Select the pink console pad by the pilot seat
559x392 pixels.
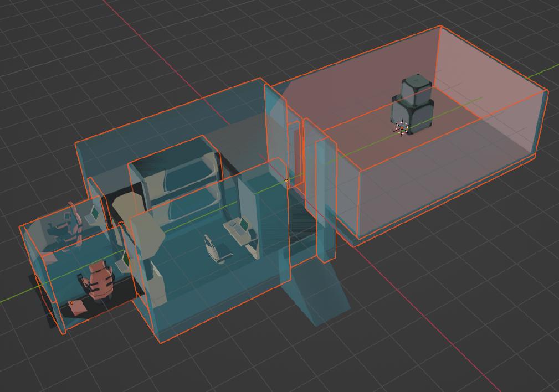[x=78, y=307]
